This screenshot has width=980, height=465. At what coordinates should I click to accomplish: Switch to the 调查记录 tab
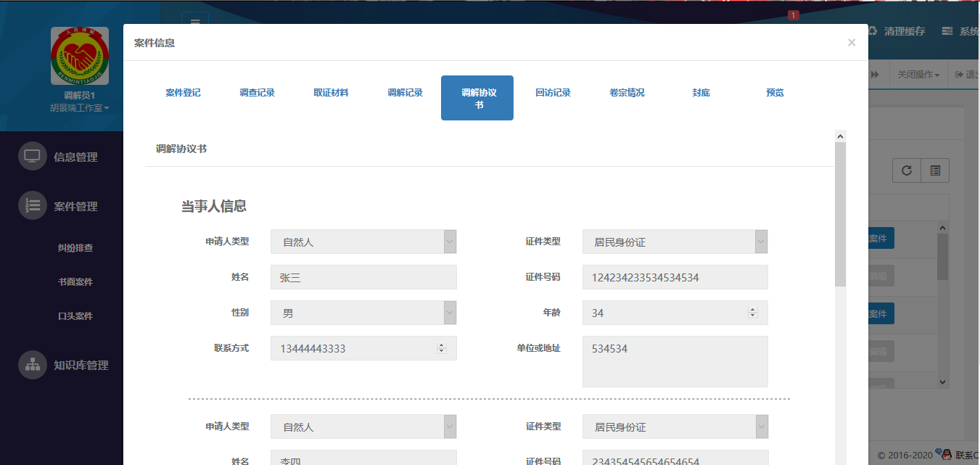coord(258,92)
